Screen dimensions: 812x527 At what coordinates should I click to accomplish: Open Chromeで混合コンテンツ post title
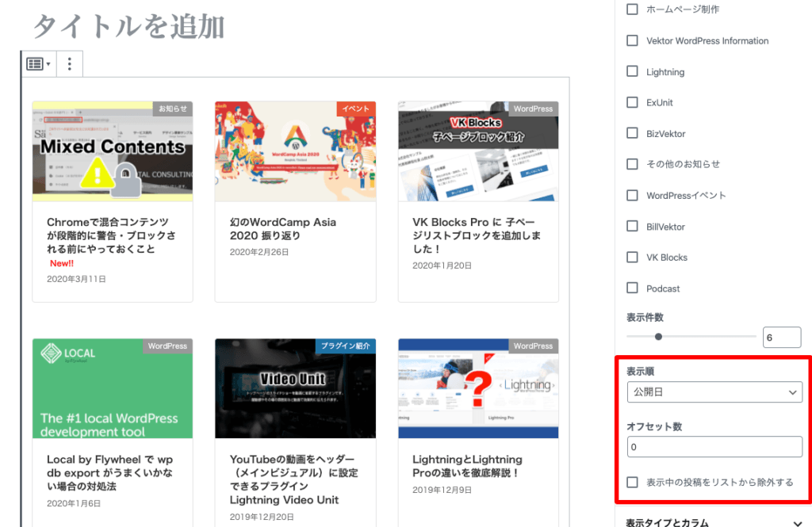click(x=111, y=235)
